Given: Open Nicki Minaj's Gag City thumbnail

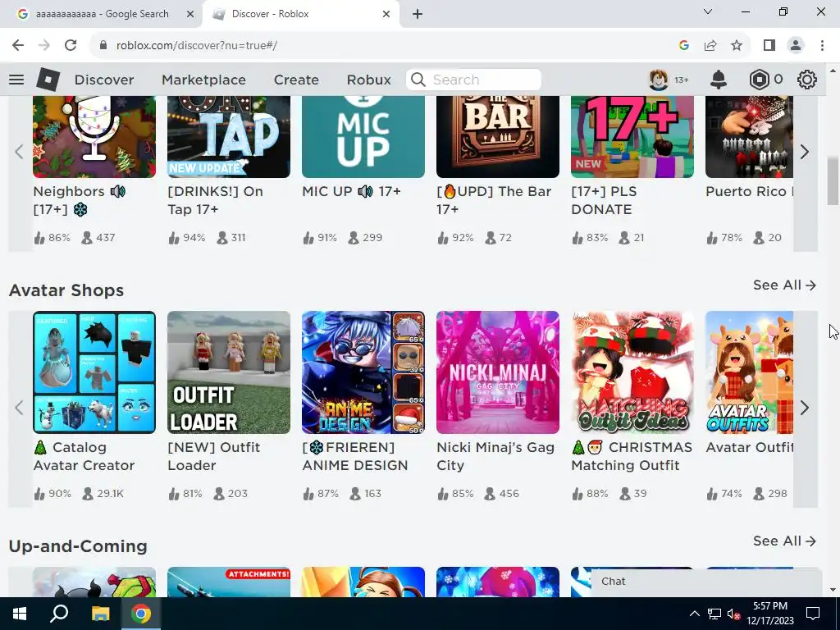Looking at the screenshot, I should pos(498,372).
